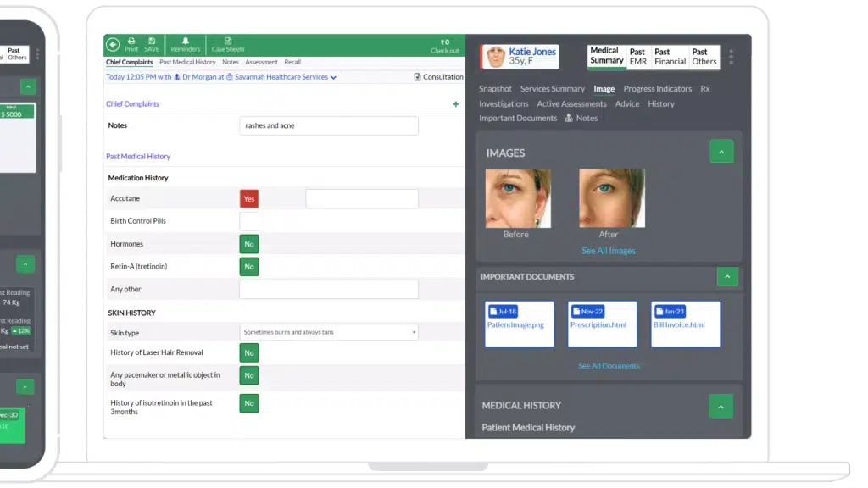Collapse the IMAGES panel

click(721, 152)
